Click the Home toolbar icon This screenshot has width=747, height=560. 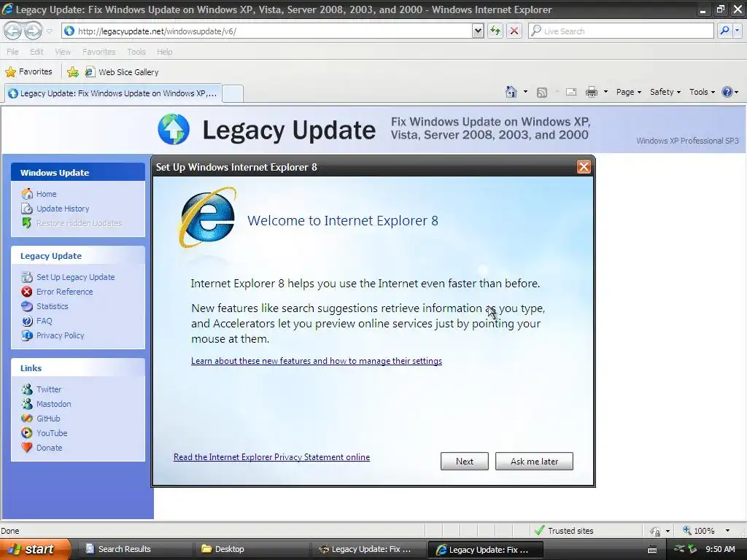[x=511, y=92]
